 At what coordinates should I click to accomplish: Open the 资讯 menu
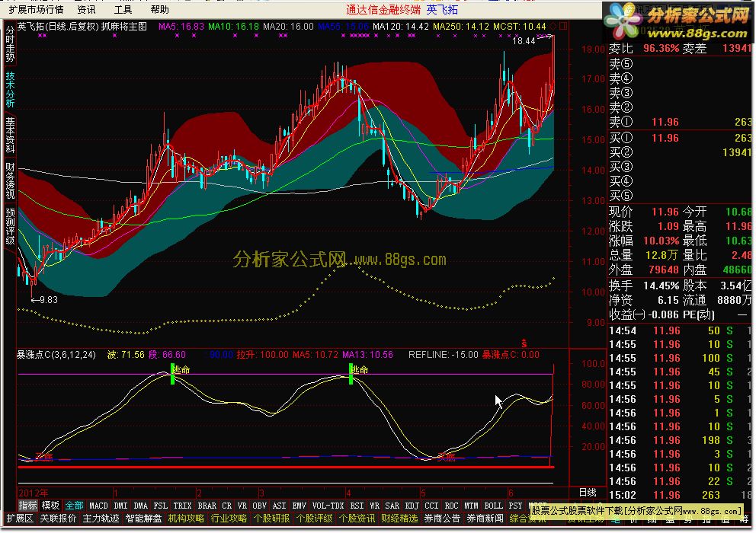pyautogui.click(x=86, y=10)
